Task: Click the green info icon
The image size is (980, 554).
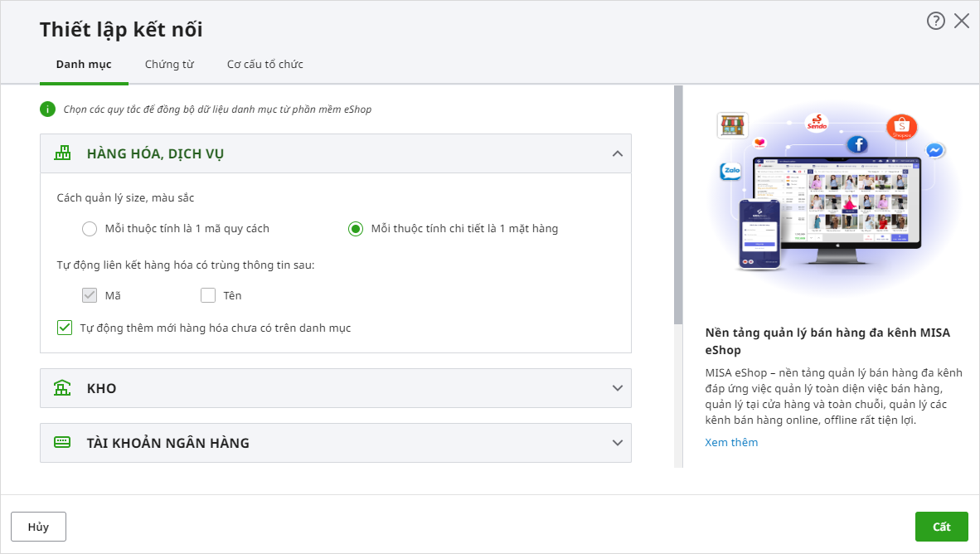Action: pos(47,109)
